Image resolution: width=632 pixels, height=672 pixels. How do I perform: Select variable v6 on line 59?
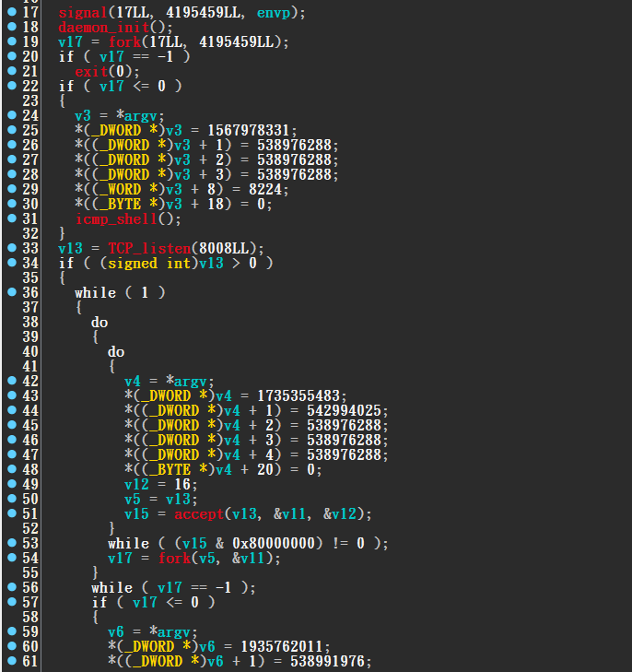click(x=116, y=631)
